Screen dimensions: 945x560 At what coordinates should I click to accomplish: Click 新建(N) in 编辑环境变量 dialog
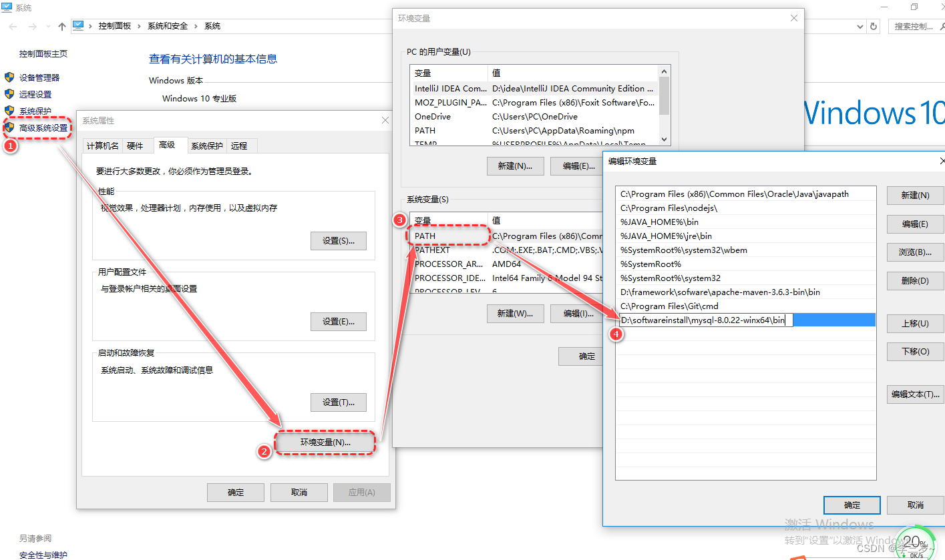point(915,195)
